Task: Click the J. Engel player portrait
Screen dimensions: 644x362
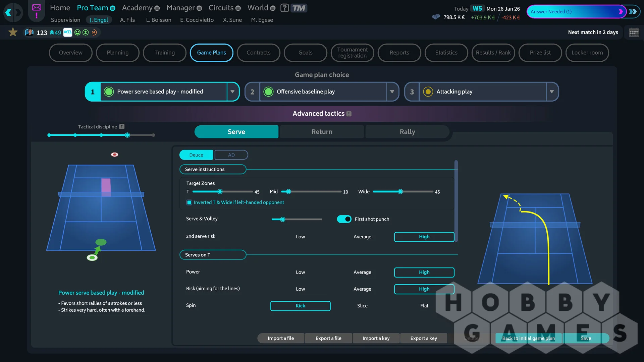Action: pos(30,32)
